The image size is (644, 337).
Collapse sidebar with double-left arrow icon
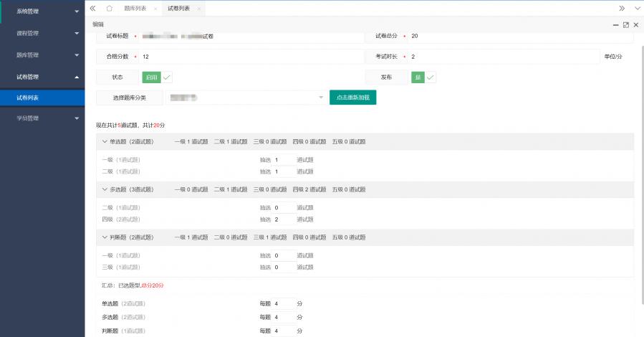tap(92, 8)
